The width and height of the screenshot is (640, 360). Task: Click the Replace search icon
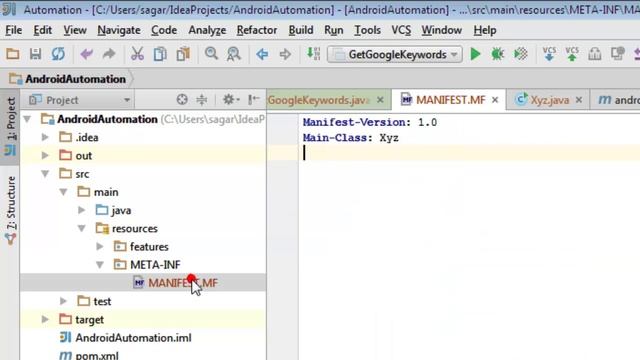tap(233, 54)
